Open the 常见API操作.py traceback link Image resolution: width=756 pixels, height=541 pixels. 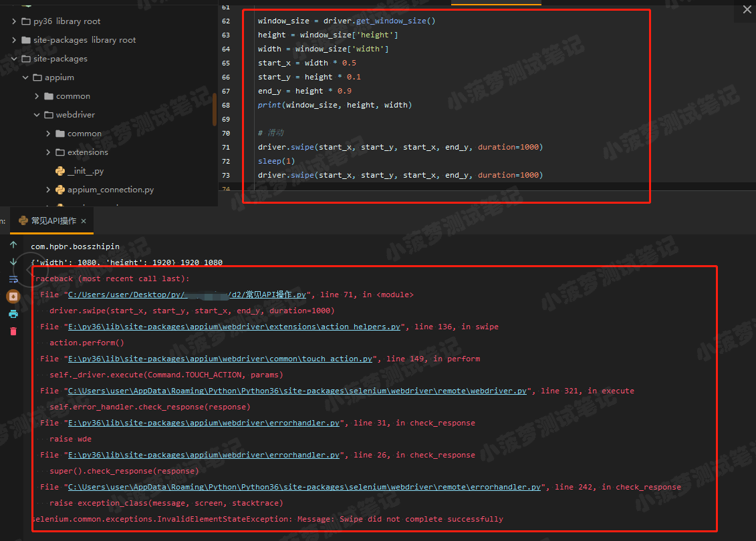(x=187, y=295)
